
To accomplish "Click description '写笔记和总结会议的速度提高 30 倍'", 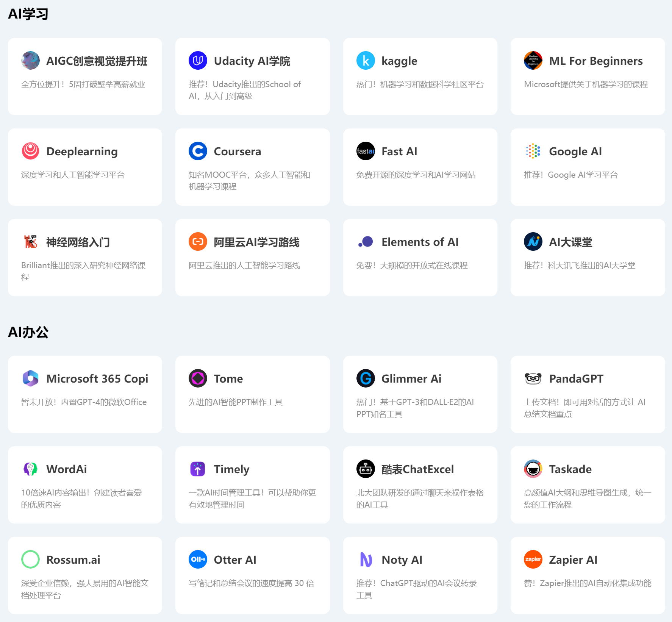I will tap(252, 583).
